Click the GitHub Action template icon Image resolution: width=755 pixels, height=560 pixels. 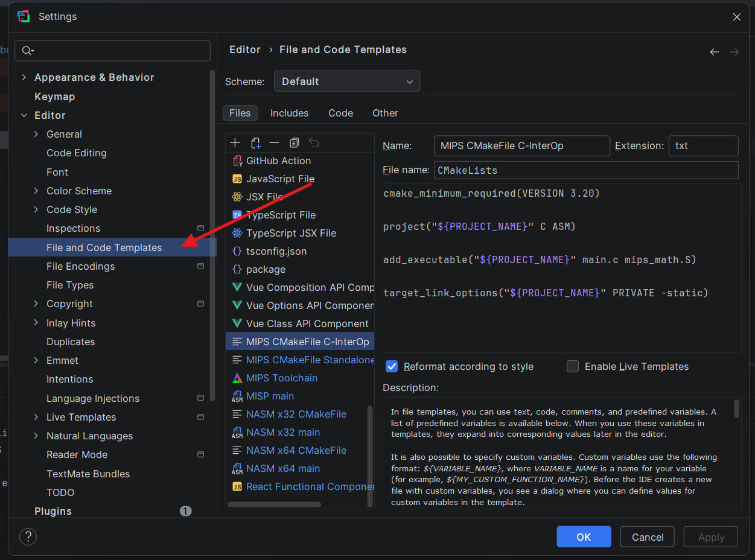tap(237, 161)
